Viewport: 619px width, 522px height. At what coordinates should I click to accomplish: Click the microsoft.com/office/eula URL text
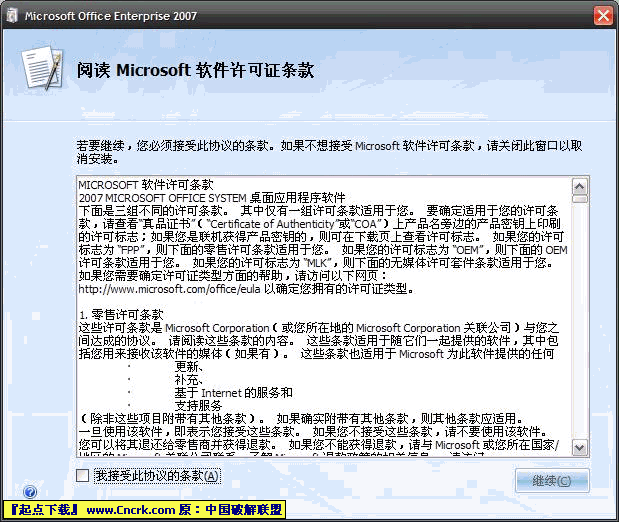pos(169,289)
